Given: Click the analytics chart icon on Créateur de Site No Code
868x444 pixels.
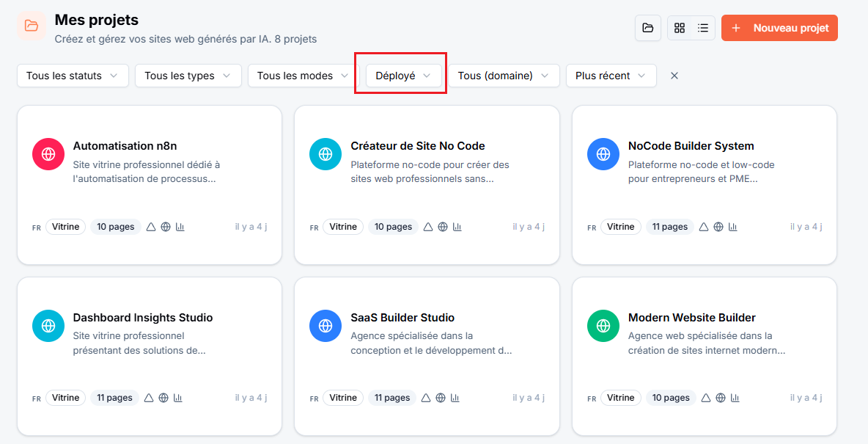Looking at the screenshot, I should 457,227.
